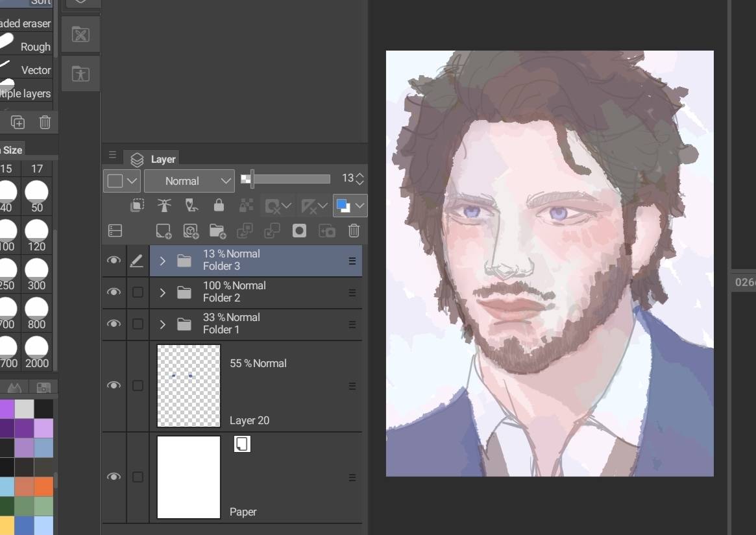Click the Clear selection dock icon

pos(80,35)
